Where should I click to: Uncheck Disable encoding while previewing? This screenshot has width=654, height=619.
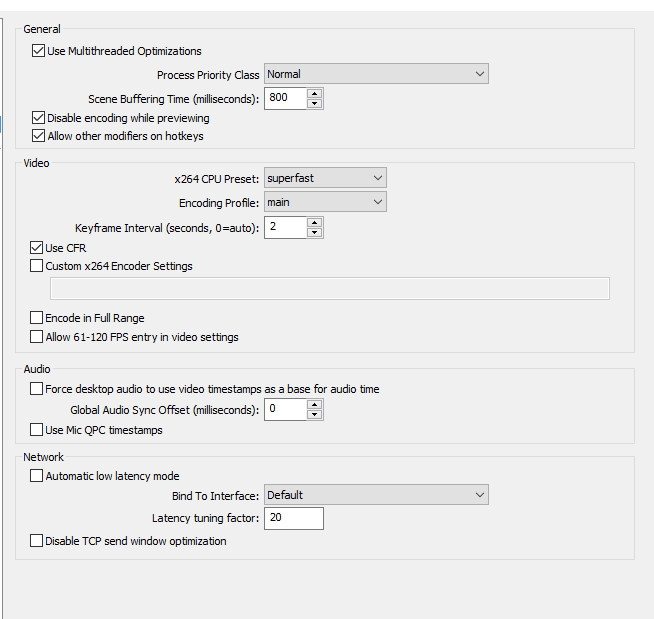tap(38, 118)
